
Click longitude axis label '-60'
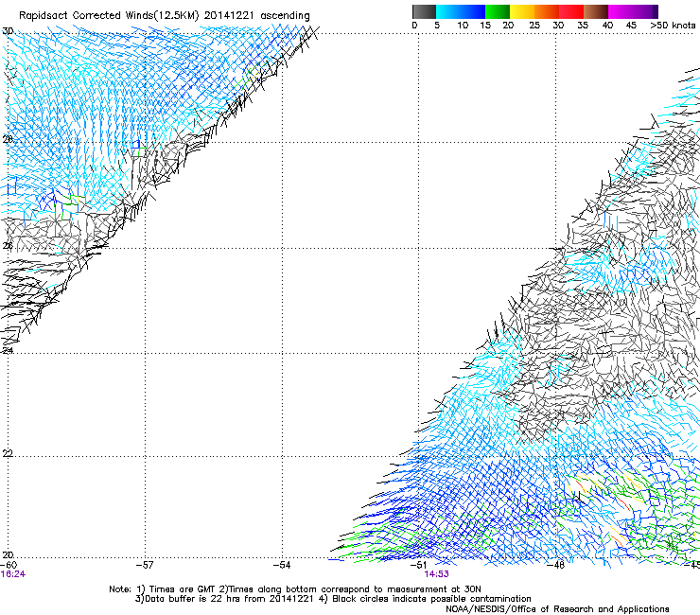9,565
